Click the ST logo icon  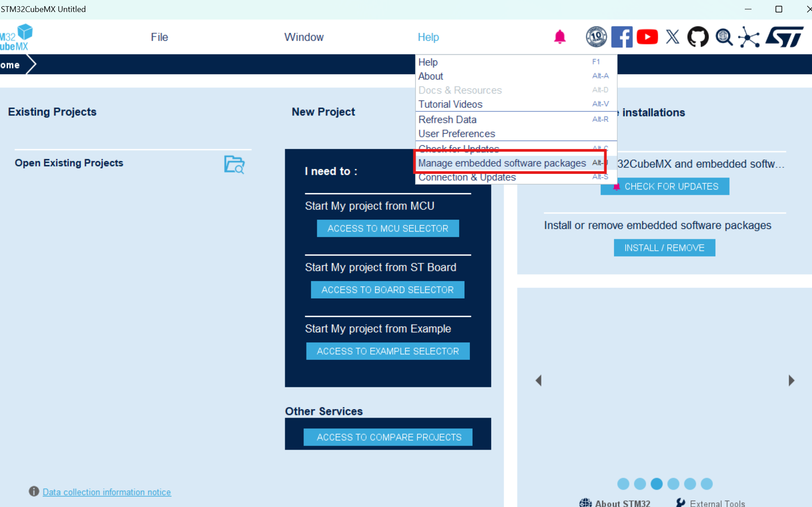coord(784,37)
